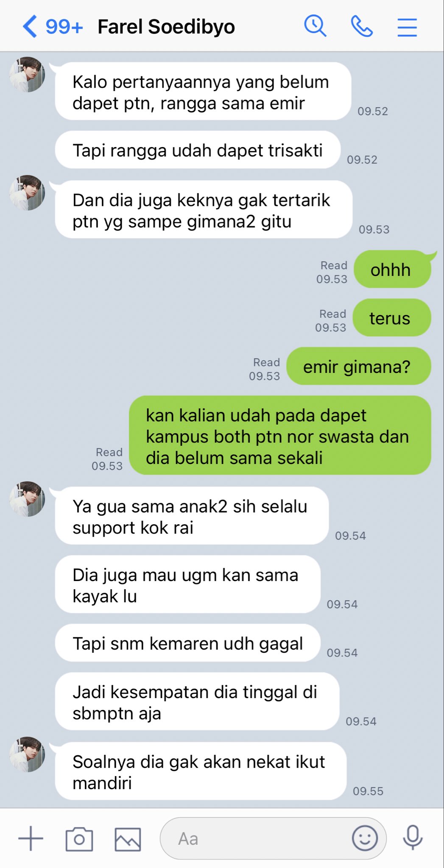Tap avatar beside "Ya gua sama anak2" message
Viewport: 444px width, 868px height.
(27, 499)
